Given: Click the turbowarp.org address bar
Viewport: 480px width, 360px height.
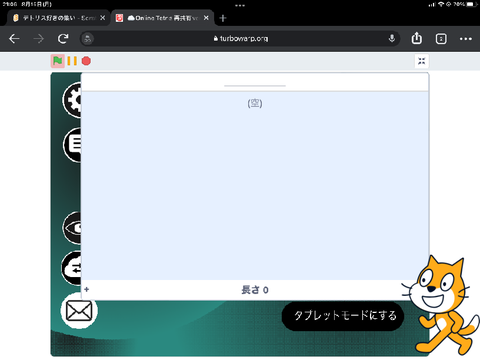Looking at the screenshot, I should coord(240,39).
